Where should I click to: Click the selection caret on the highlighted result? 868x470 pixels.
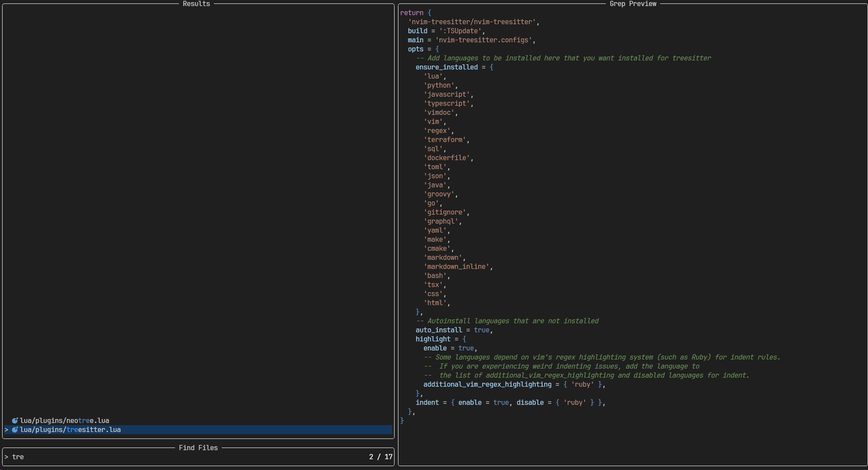6,430
